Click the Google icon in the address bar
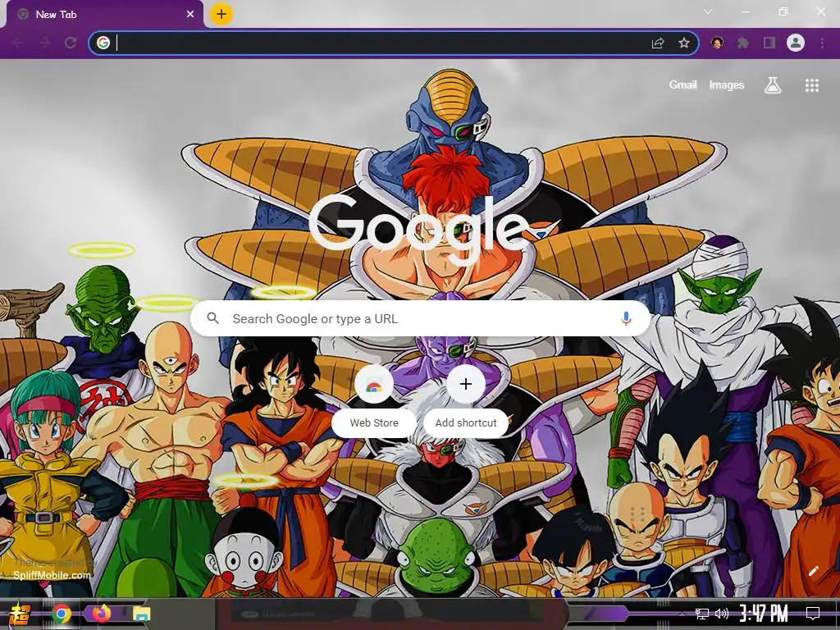 coord(103,43)
